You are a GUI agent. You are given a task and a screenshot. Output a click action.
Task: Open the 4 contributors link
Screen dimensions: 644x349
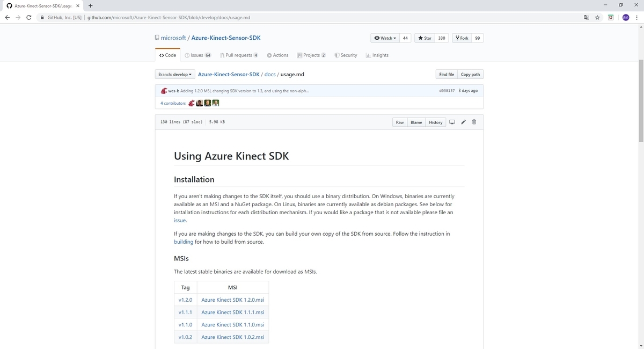click(x=173, y=103)
